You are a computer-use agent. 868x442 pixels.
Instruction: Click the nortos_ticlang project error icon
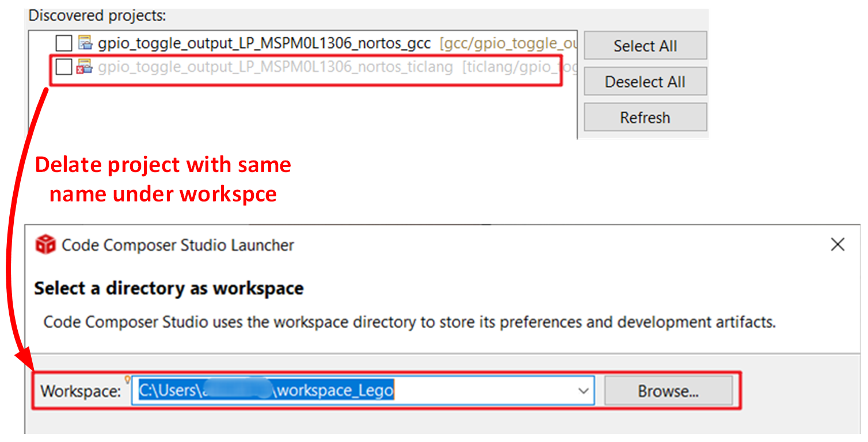tap(85, 67)
